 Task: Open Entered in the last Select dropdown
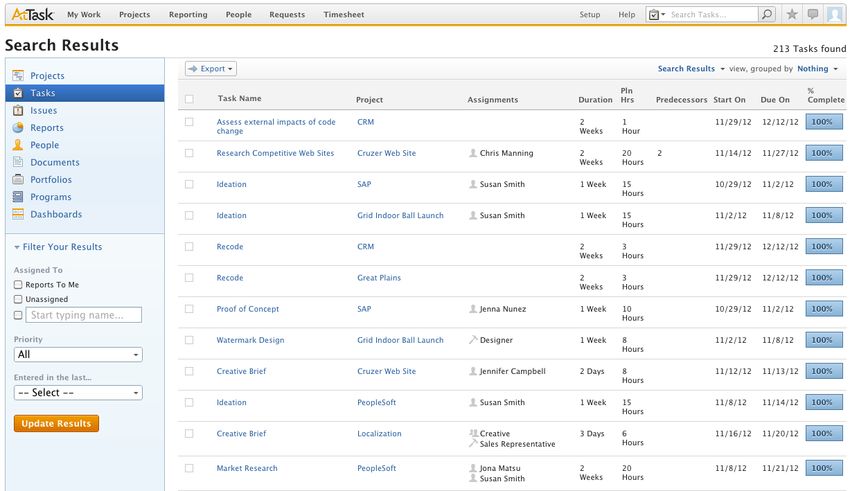click(x=78, y=392)
